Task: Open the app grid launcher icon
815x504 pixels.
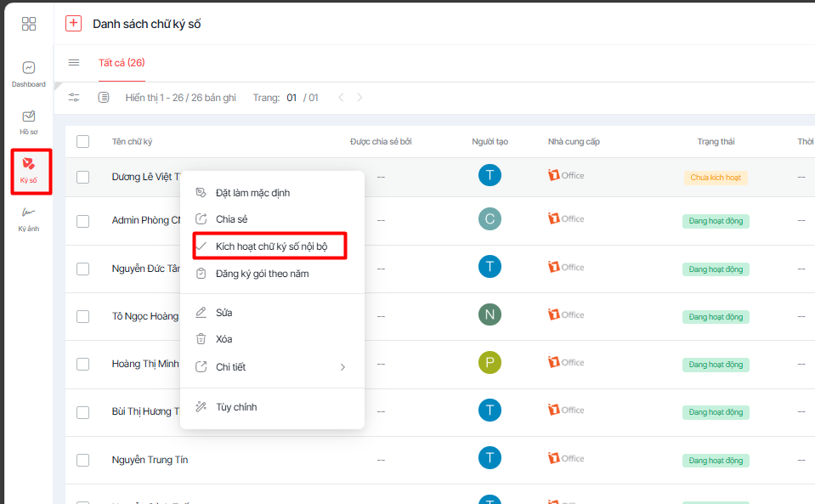Action: click(29, 24)
